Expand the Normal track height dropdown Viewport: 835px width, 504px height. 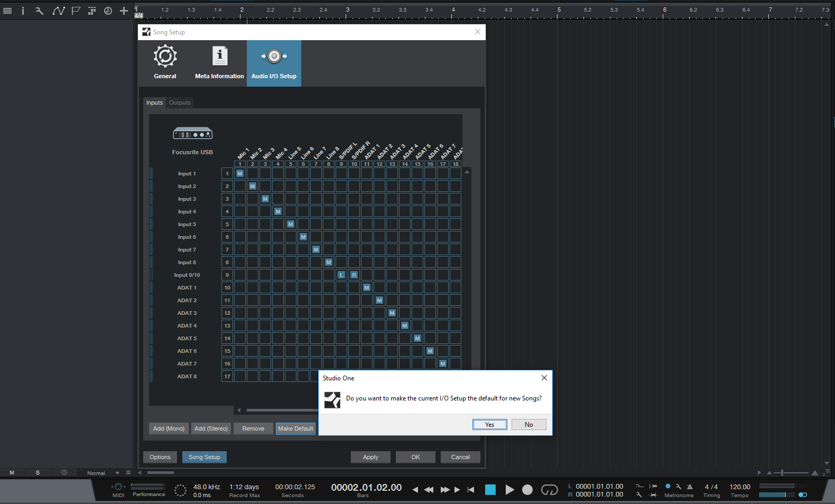click(x=117, y=473)
